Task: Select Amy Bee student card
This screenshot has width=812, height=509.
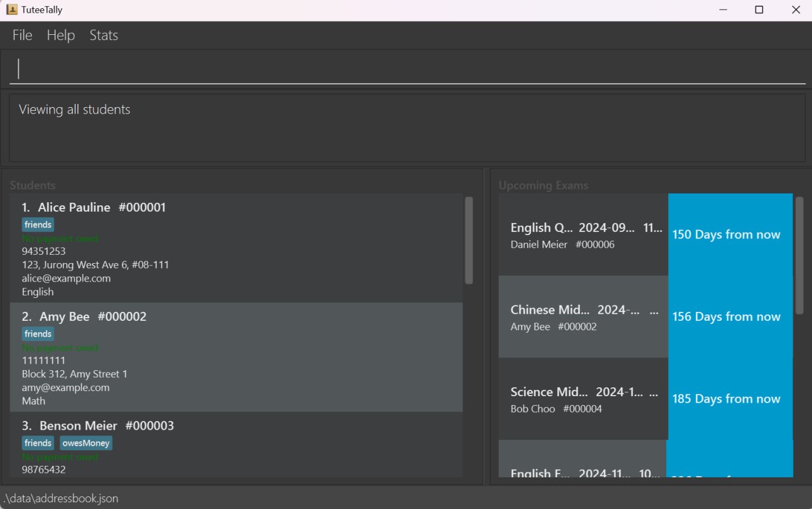Action: click(x=236, y=357)
